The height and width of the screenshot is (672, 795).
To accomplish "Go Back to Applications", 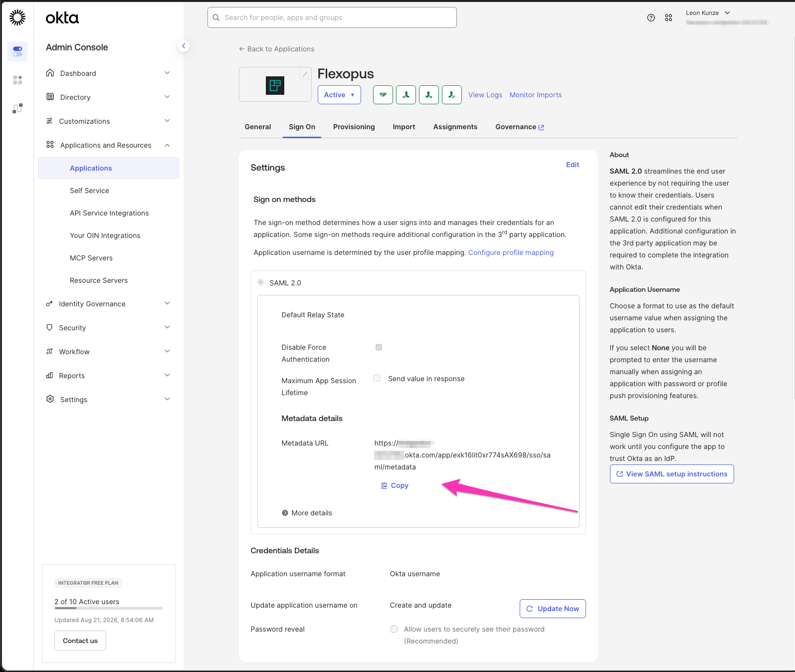I will (x=276, y=49).
